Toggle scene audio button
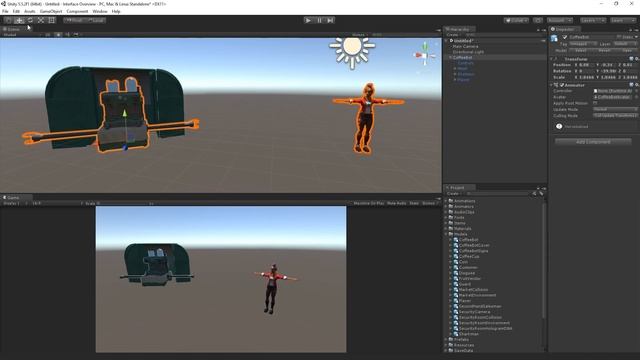The image size is (640, 360). [67, 35]
